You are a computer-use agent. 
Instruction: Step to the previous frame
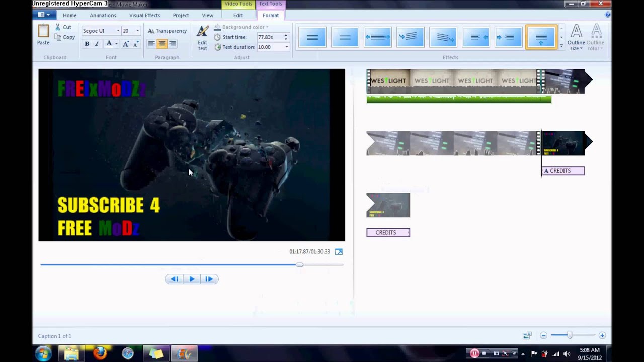pyautogui.click(x=174, y=279)
